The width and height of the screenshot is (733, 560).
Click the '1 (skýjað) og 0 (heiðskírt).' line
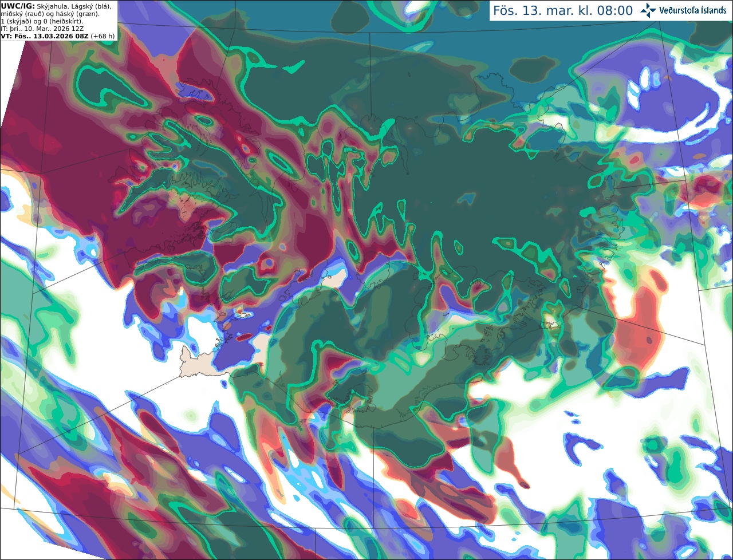pyautogui.click(x=42, y=21)
